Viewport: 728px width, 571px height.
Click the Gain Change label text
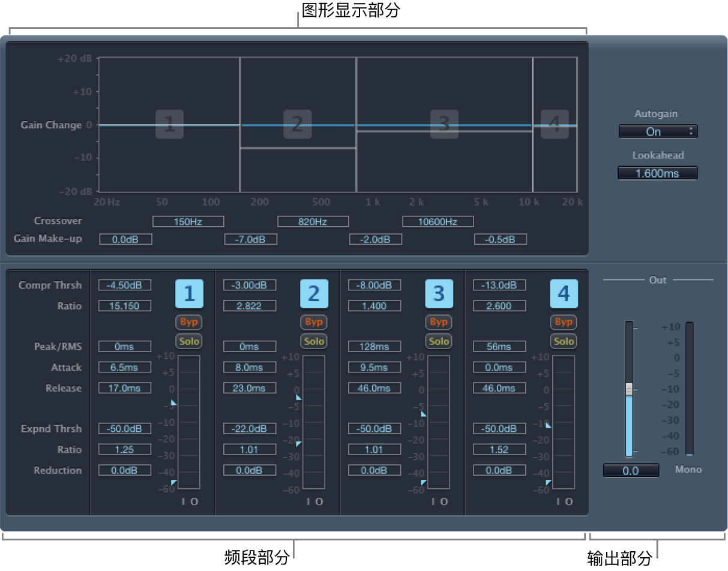51,125
